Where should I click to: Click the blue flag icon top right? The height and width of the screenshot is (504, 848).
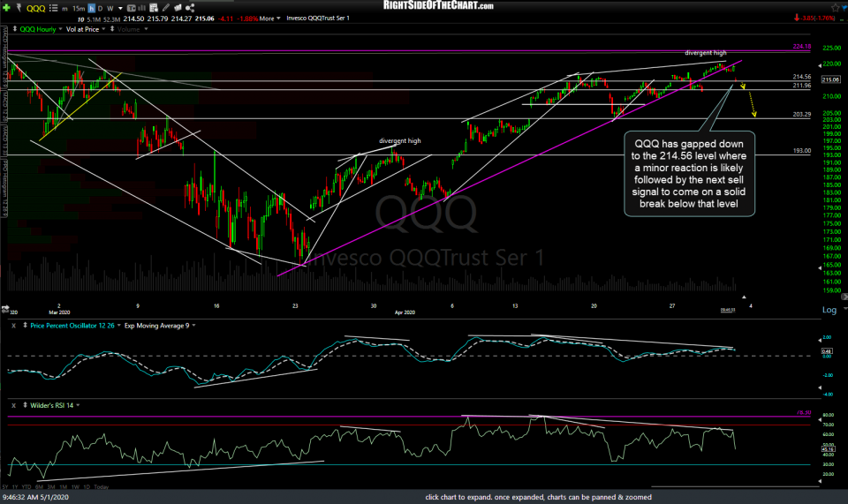coord(844,8)
